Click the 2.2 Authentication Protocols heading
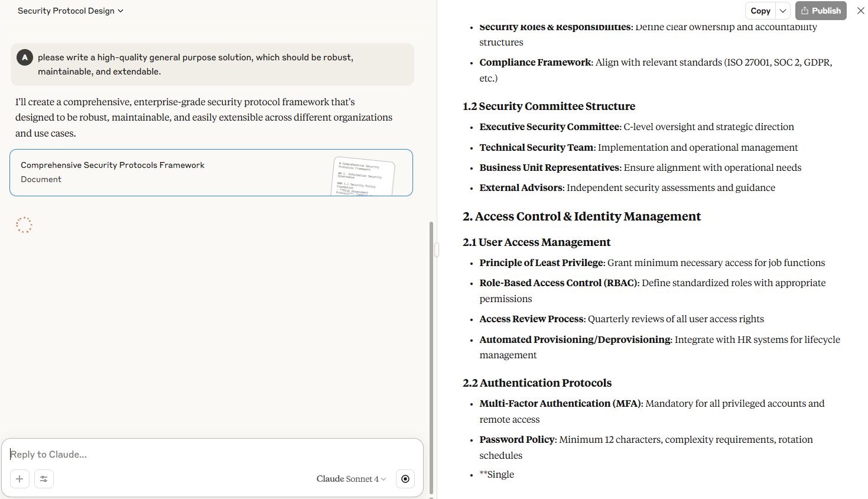Viewport: 868px width, 499px height. tap(537, 383)
